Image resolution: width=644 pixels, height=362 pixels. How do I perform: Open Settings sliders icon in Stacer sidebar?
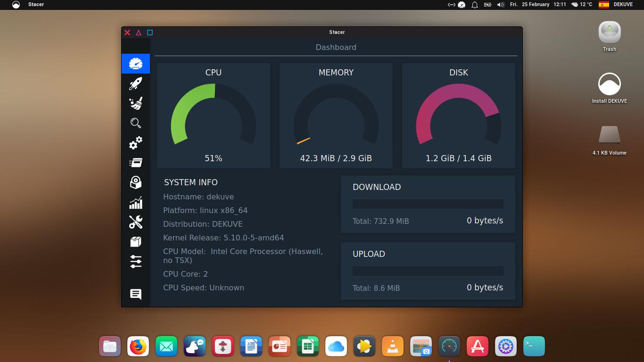coord(136,262)
